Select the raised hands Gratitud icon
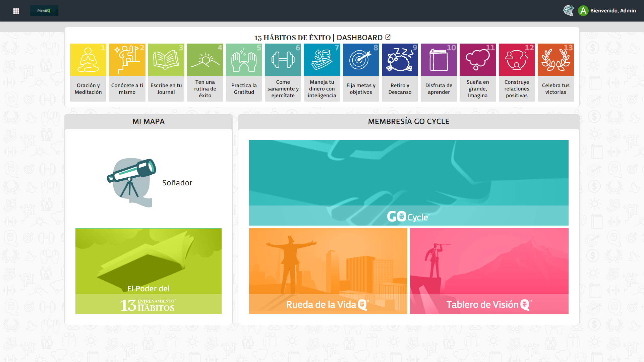 pyautogui.click(x=244, y=60)
